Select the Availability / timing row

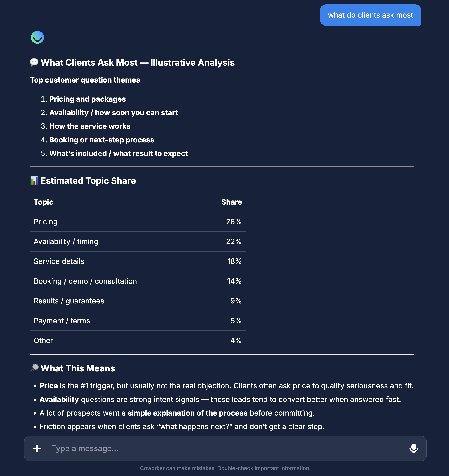coord(138,242)
